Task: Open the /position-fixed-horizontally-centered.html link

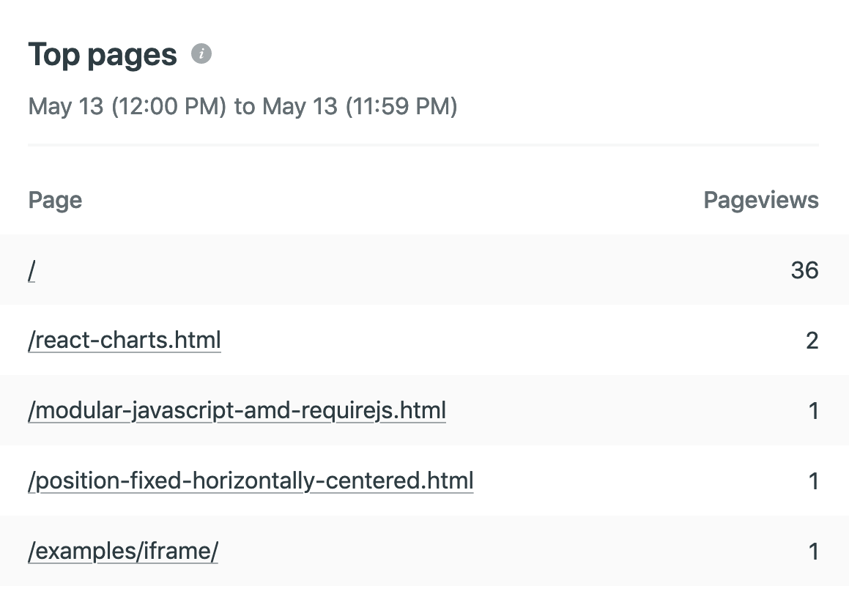Action: [251, 480]
